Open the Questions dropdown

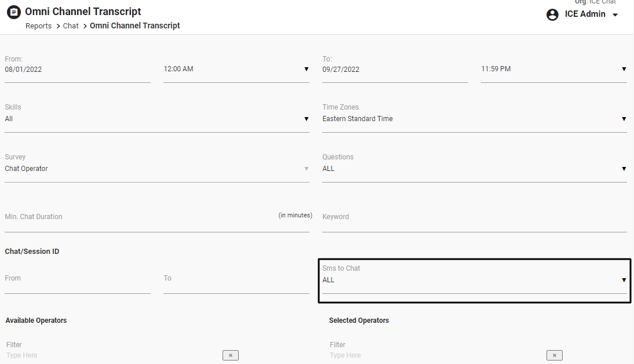[x=624, y=169]
